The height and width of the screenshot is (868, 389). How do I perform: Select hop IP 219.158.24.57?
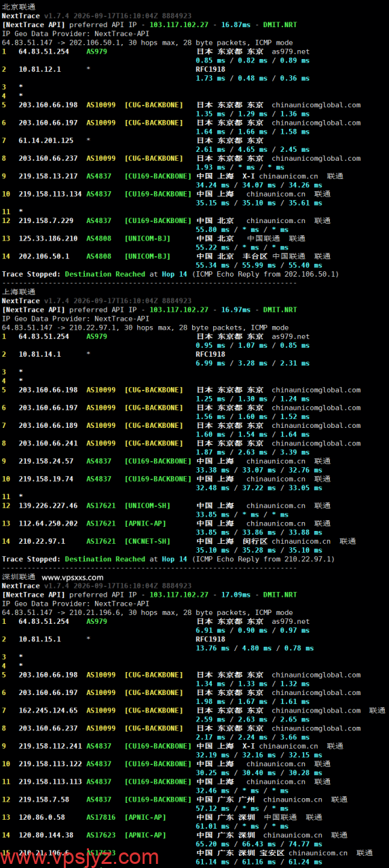pos(46,461)
